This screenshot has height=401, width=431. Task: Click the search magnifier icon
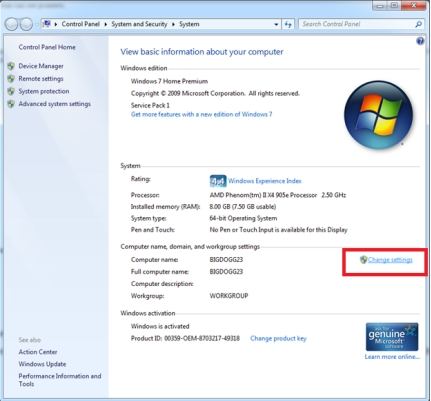[418, 24]
